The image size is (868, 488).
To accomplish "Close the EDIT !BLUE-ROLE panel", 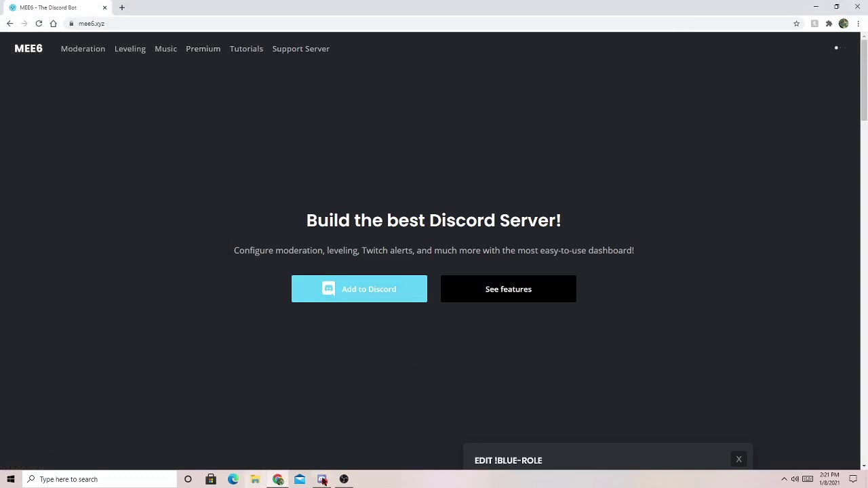I will pyautogui.click(x=738, y=460).
